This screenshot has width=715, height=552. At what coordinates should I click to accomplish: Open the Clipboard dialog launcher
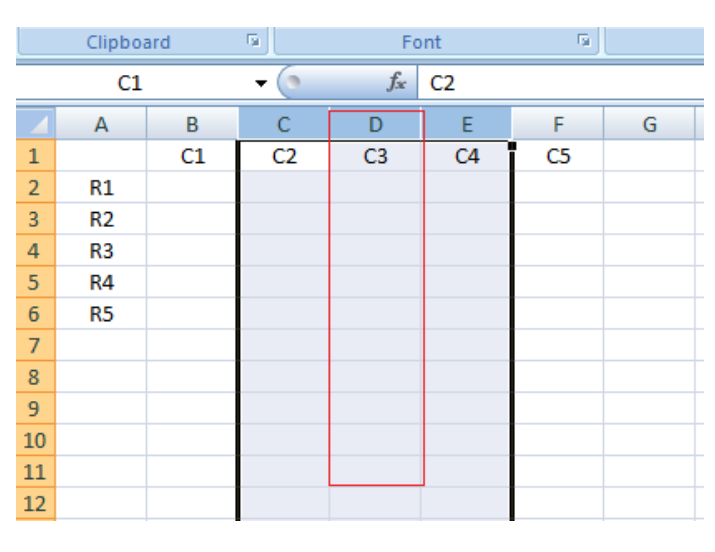(254, 43)
